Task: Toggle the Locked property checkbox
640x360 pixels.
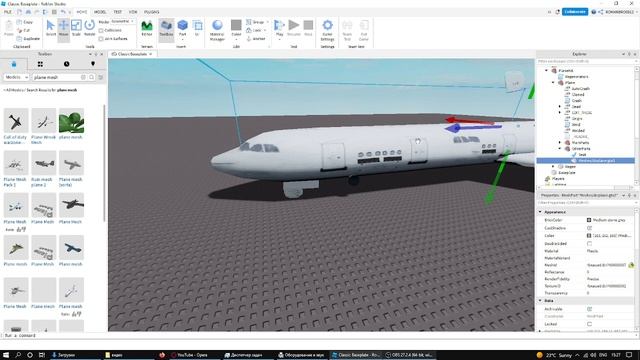Action: 589,324
